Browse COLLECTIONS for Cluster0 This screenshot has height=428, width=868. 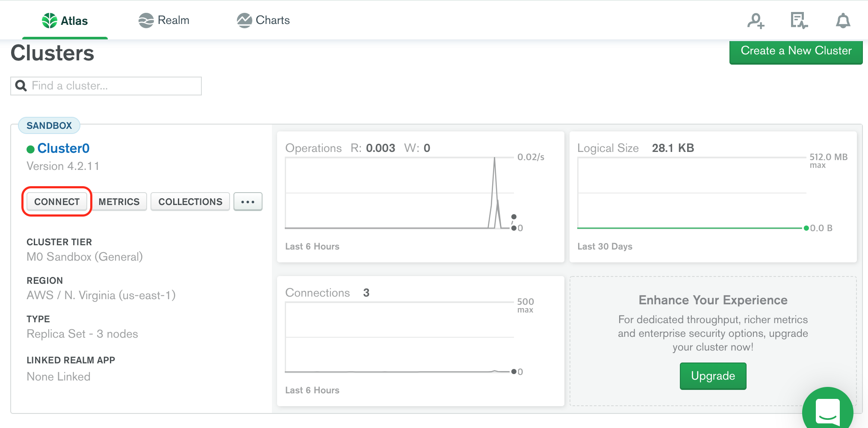(x=190, y=202)
